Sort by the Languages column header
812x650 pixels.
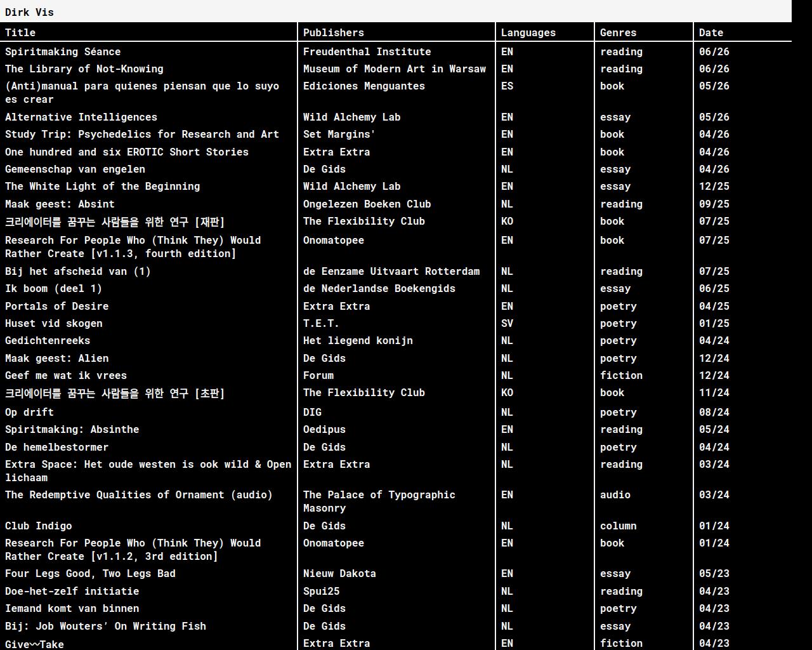click(x=528, y=32)
